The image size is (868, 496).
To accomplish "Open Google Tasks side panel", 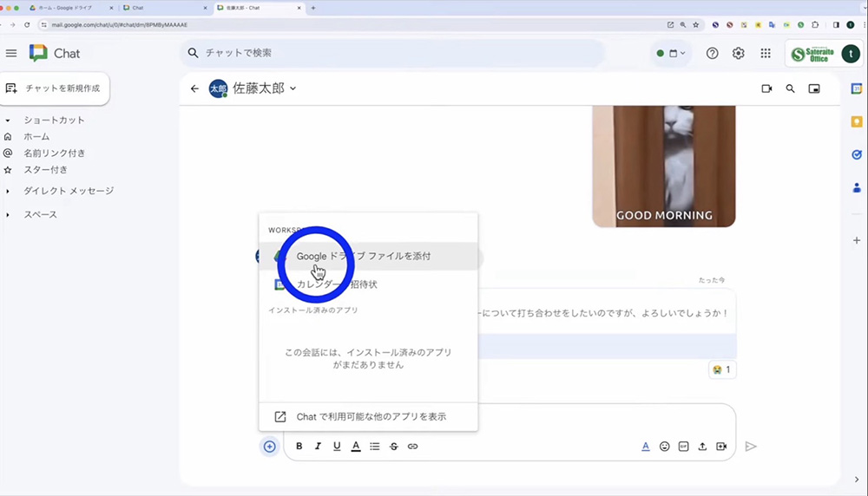I will point(857,155).
